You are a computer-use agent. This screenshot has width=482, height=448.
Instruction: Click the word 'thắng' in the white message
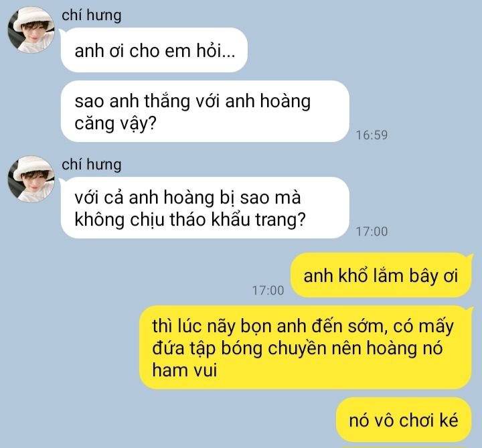[x=167, y=101]
